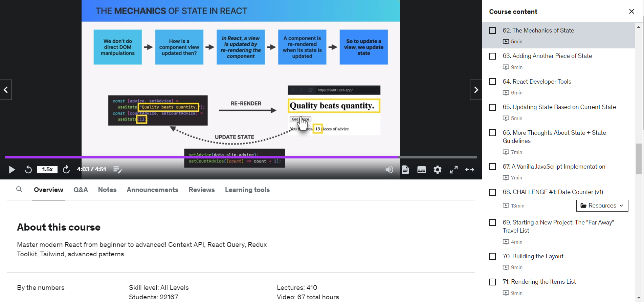644x302 pixels.
Task: Open the transcript panel icon
Action: pyautogui.click(x=405, y=170)
